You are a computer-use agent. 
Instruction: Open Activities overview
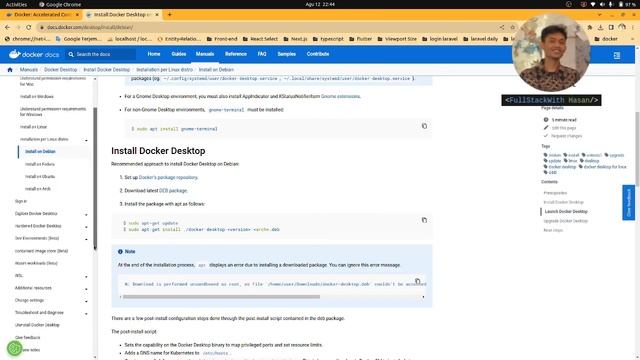16,4
